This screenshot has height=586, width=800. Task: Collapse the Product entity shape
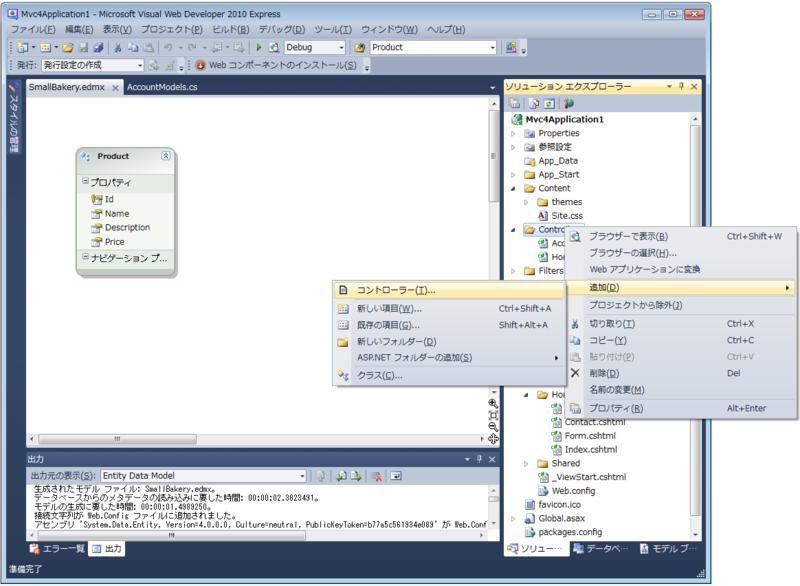pyautogui.click(x=166, y=156)
